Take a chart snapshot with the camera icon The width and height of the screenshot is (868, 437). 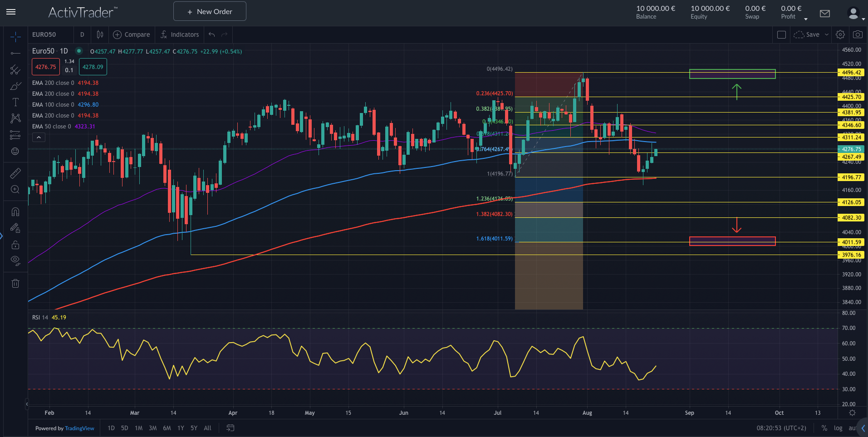[x=858, y=34]
